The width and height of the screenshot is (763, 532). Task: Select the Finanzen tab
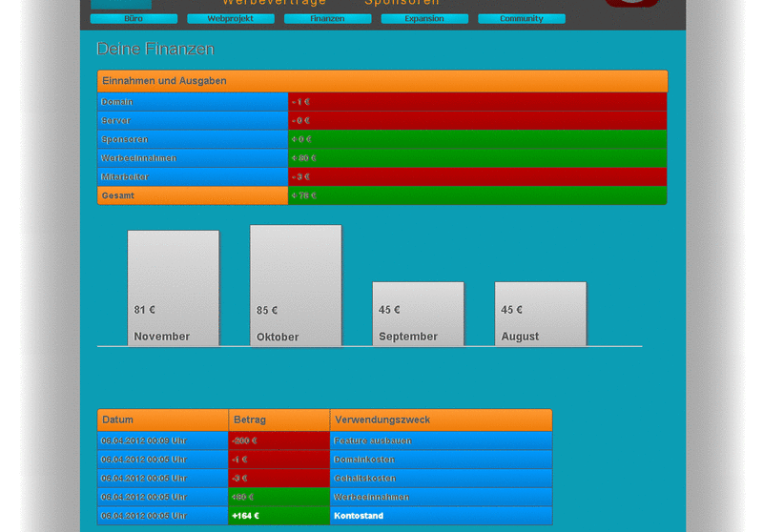[x=327, y=18]
